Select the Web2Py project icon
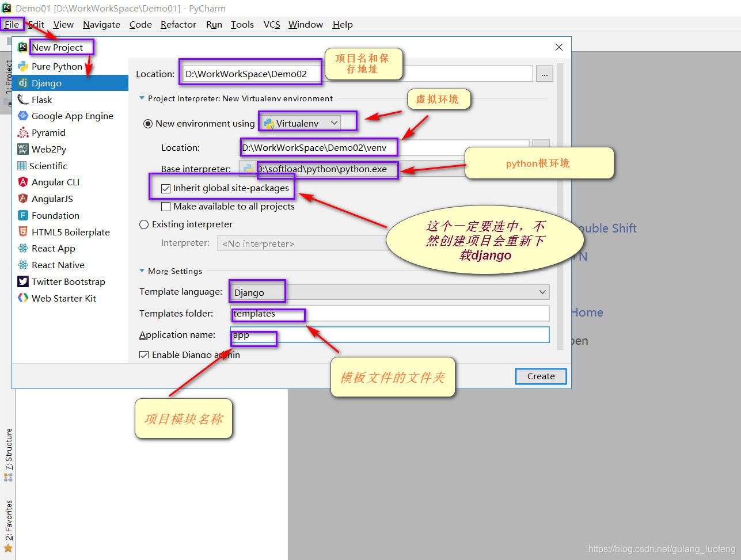The width and height of the screenshot is (741, 560). click(x=23, y=149)
